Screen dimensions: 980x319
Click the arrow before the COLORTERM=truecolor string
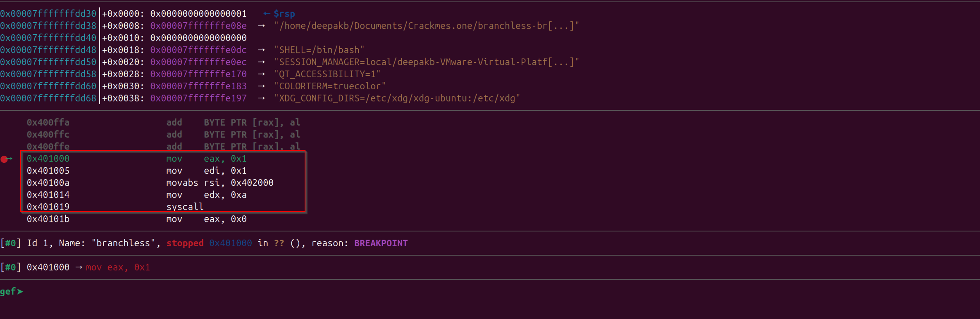(261, 86)
